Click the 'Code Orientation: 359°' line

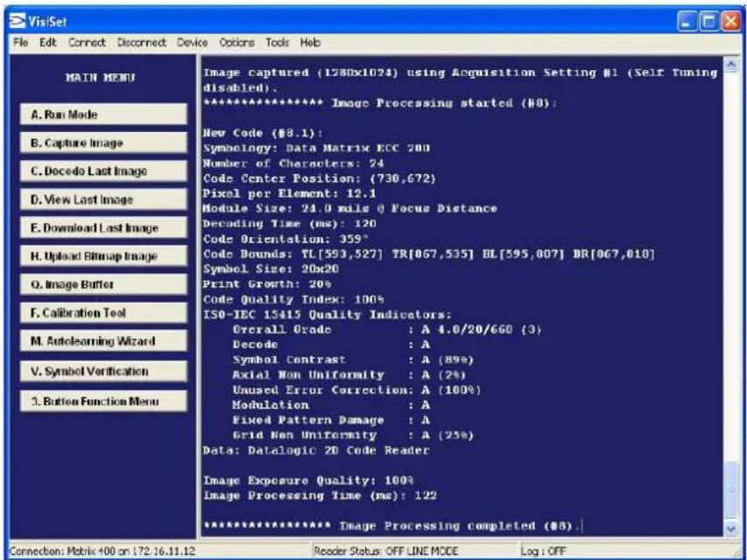(285, 239)
